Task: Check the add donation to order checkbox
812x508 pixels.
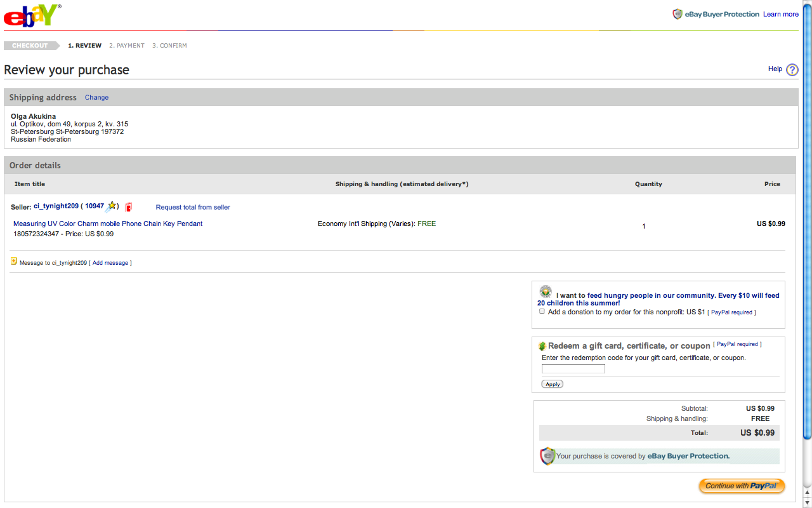Action: tap(542, 311)
